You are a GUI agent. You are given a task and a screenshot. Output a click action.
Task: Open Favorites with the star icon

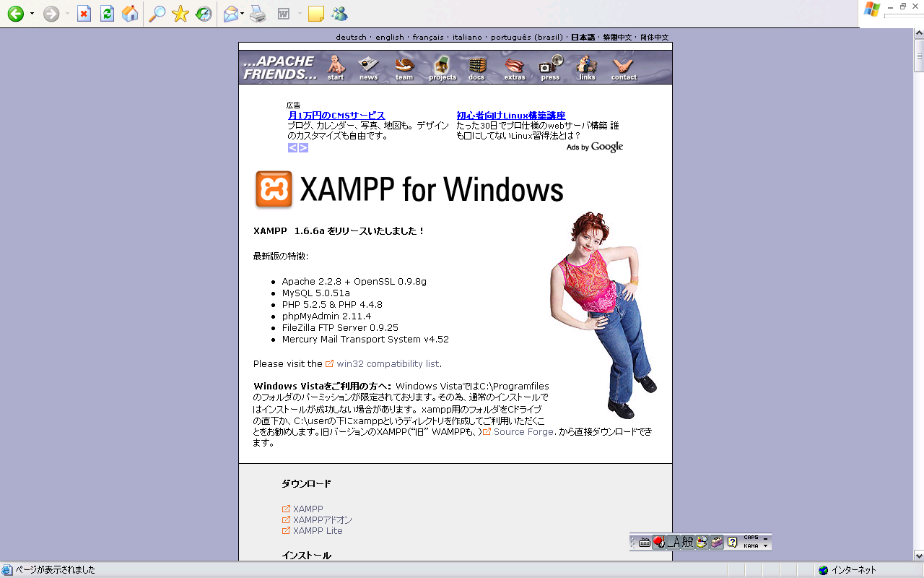click(180, 14)
